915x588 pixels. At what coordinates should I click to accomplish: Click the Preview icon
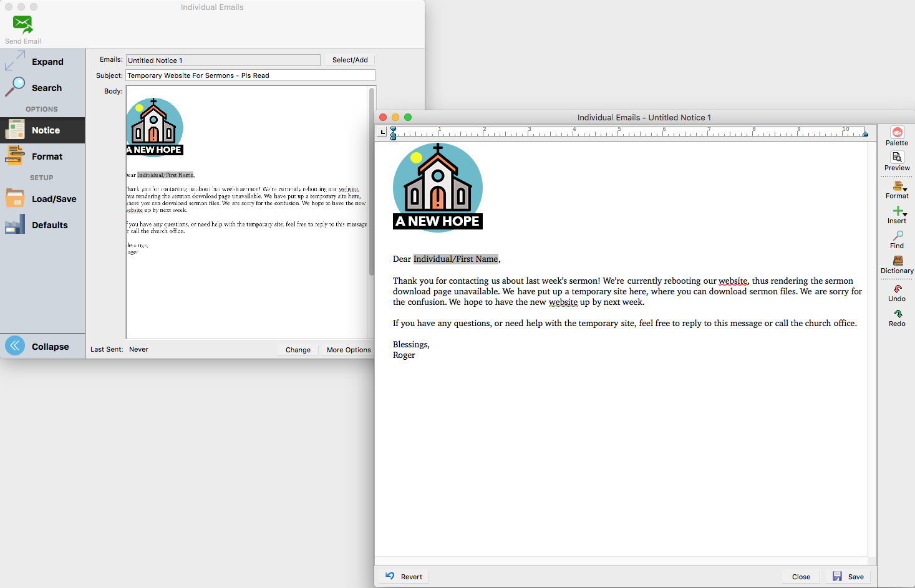(x=897, y=158)
